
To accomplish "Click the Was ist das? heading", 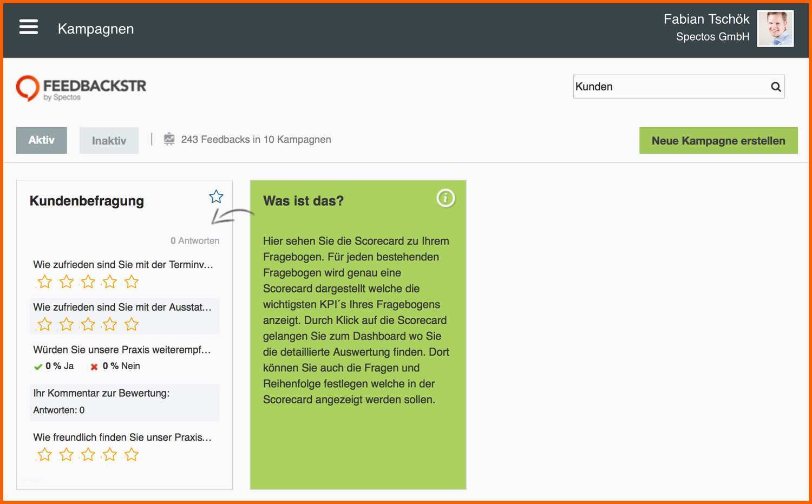I will tap(303, 201).
